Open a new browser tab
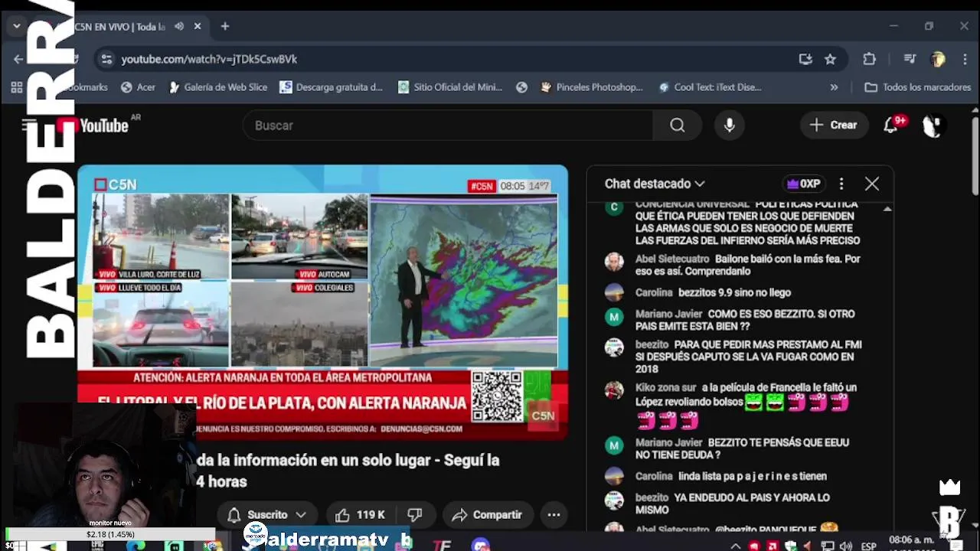 [225, 26]
